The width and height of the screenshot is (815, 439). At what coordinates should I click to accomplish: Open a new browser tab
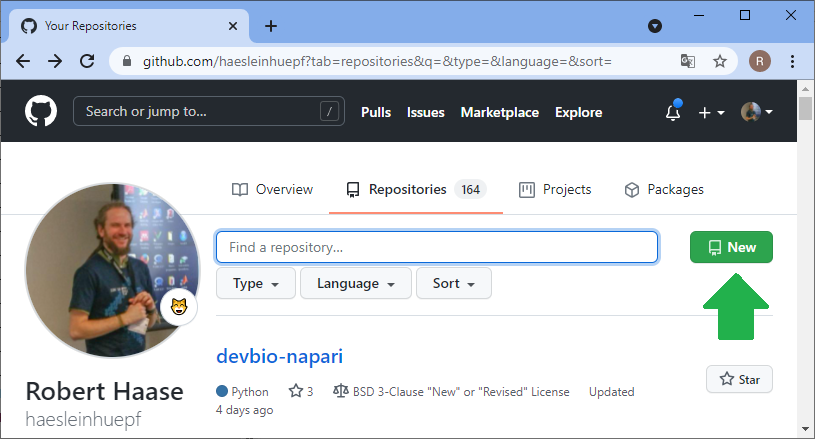[271, 26]
